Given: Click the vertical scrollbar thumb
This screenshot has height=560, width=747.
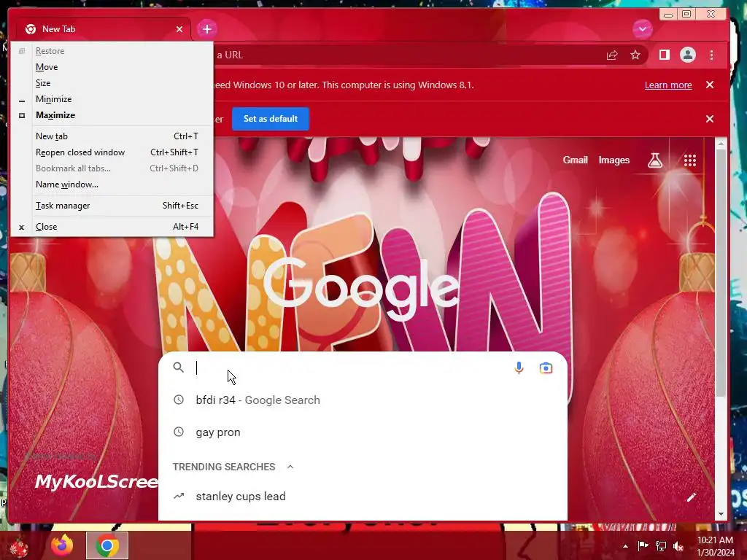Looking at the screenshot, I should (720, 271).
